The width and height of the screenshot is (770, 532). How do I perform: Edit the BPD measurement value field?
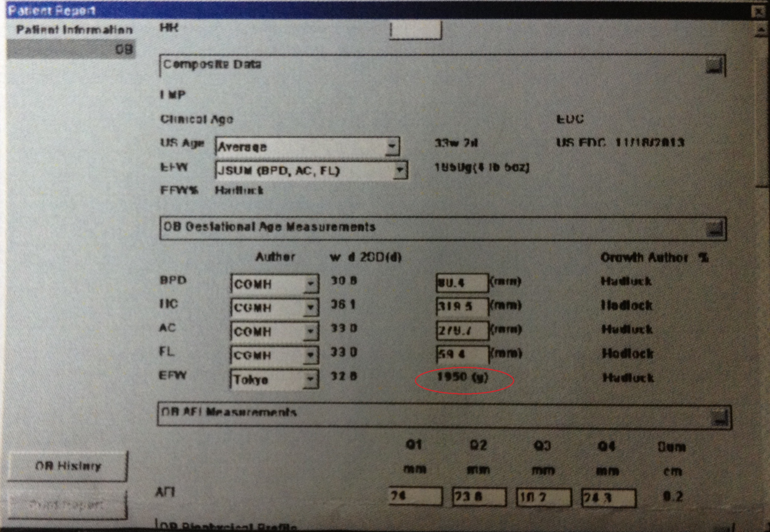462,283
